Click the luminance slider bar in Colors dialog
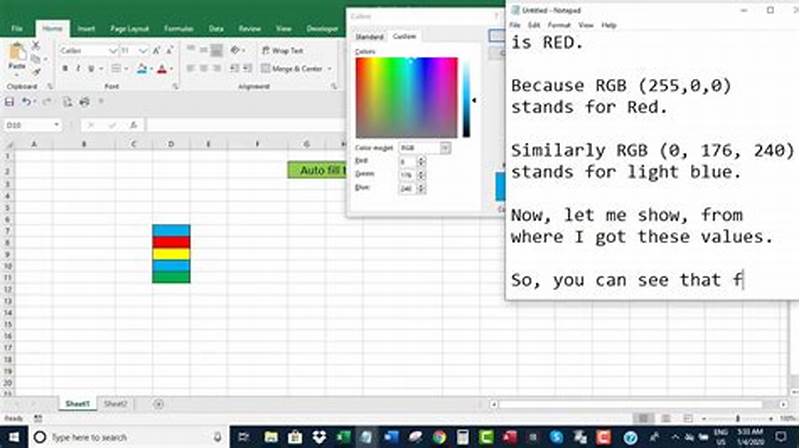 click(x=466, y=97)
